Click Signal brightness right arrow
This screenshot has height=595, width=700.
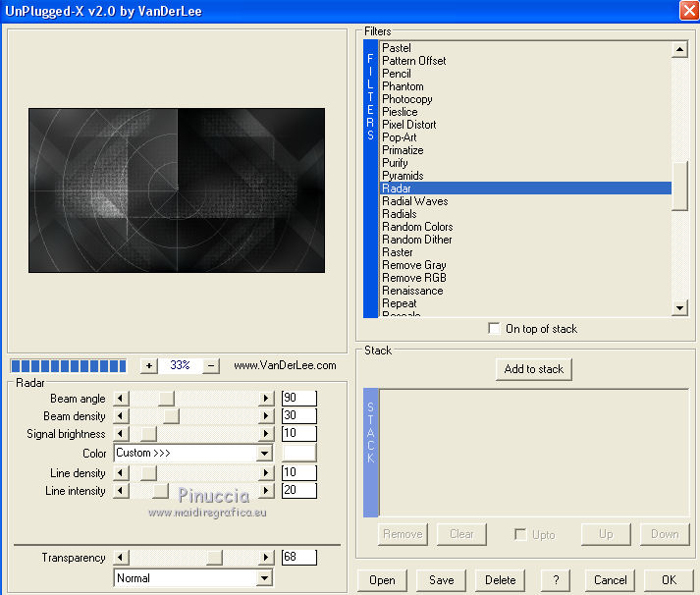pos(265,434)
